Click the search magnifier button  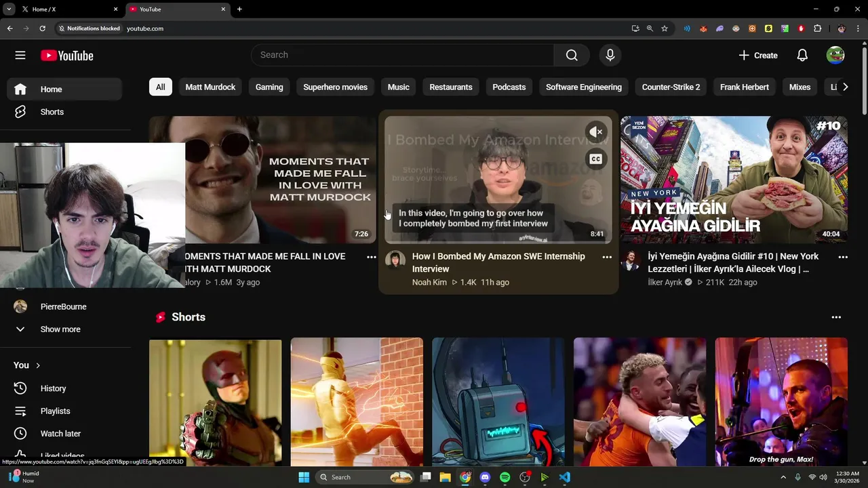(x=572, y=55)
